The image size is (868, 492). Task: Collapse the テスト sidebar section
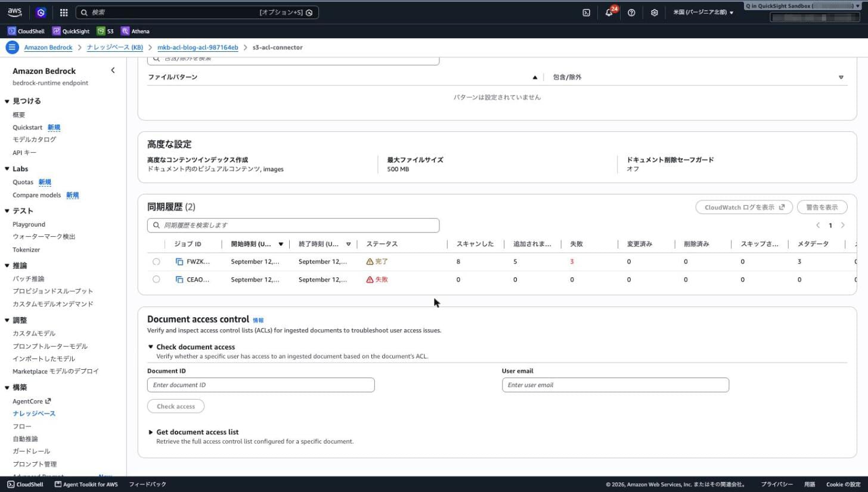[x=7, y=211]
